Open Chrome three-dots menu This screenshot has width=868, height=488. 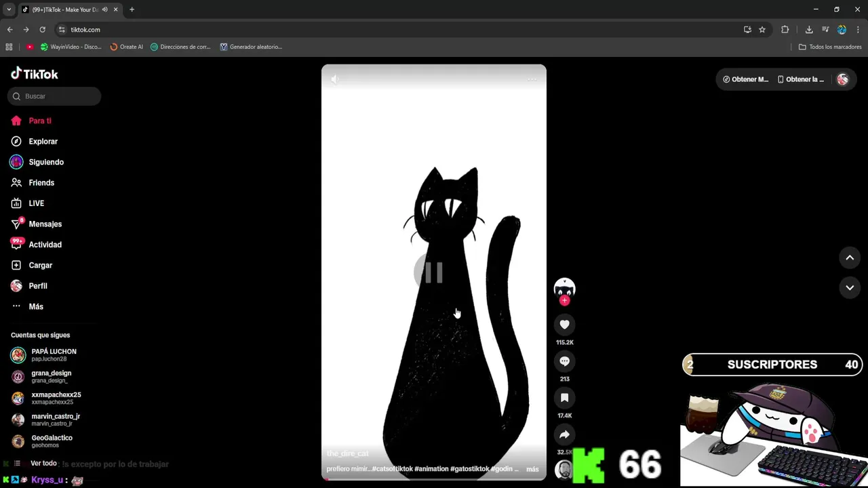click(859, 30)
